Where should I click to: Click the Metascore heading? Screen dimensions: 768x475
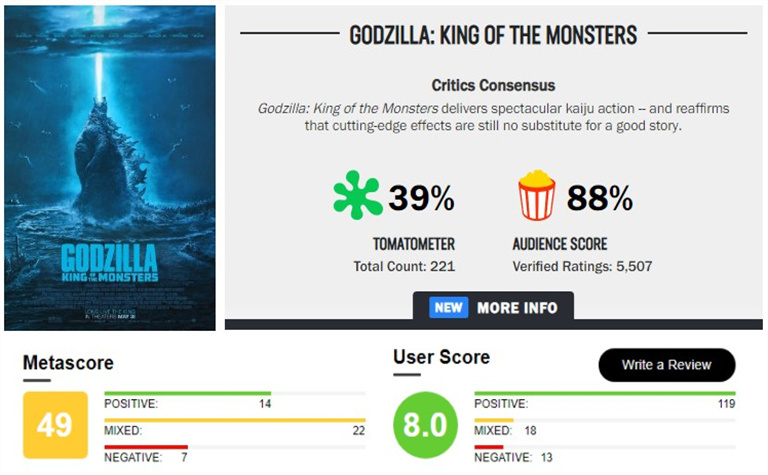pos(68,363)
